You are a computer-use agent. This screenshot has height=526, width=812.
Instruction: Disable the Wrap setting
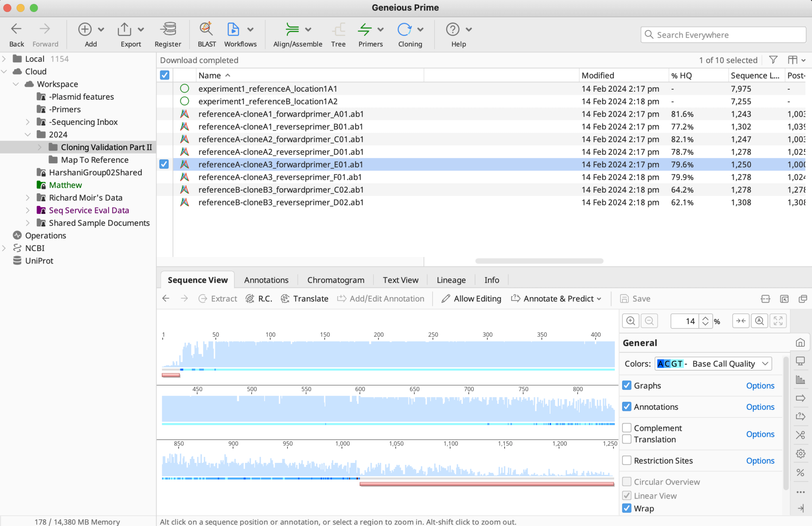point(627,508)
